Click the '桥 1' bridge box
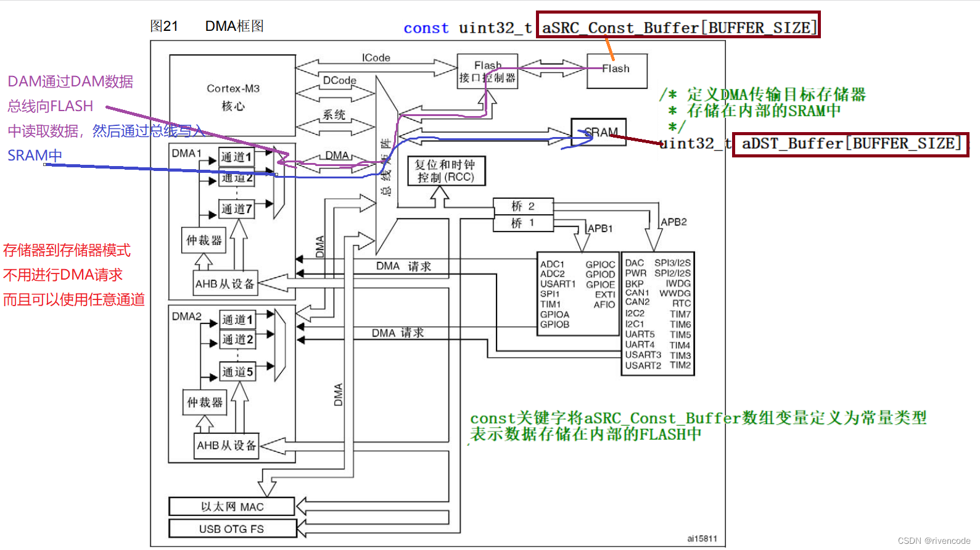This screenshot has height=550, width=980. pos(523,223)
